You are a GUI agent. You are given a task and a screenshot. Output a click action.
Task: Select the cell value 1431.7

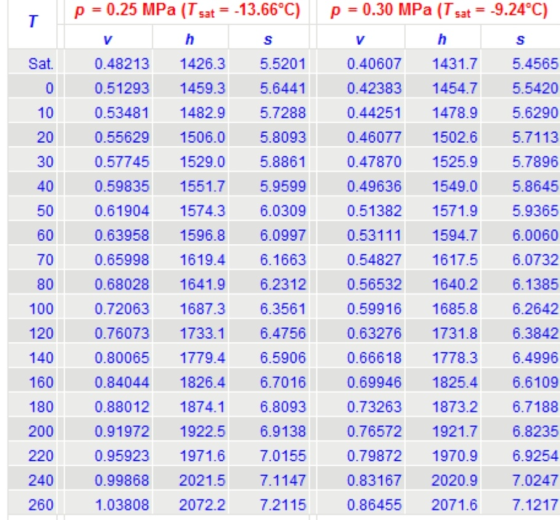click(x=455, y=64)
